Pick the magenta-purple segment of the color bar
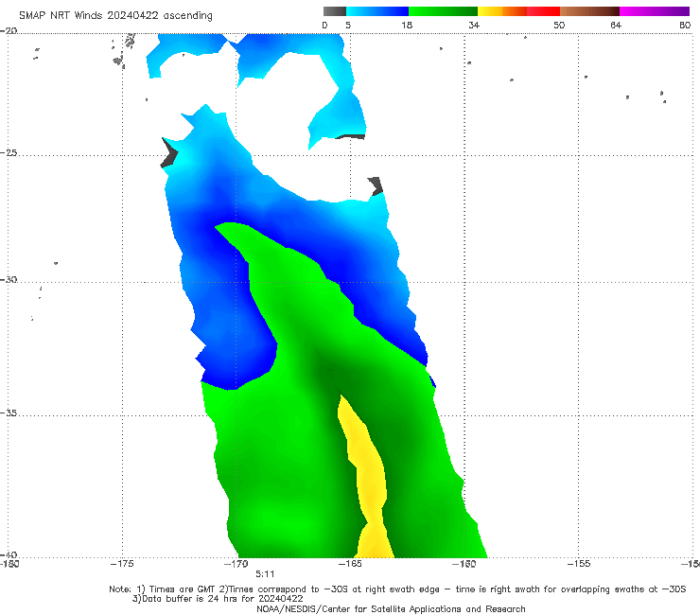This screenshot has width=700, height=615. pyautogui.click(x=655, y=11)
